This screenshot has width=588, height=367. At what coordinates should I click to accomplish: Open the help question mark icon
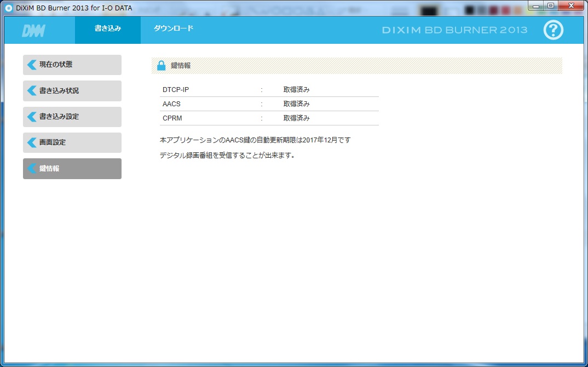click(x=553, y=30)
